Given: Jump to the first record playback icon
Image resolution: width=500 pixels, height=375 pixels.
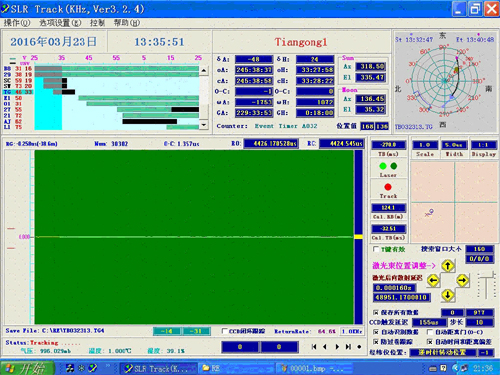Looking at the screenshot, I should point(314,347).
